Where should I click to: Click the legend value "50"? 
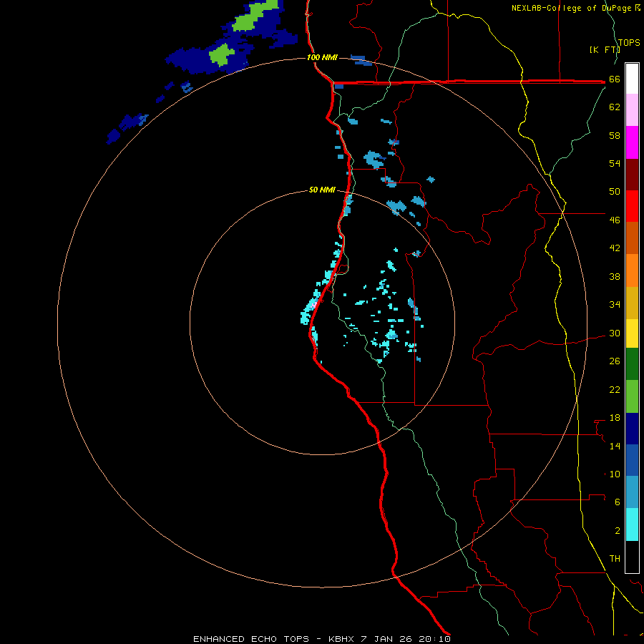615,192
